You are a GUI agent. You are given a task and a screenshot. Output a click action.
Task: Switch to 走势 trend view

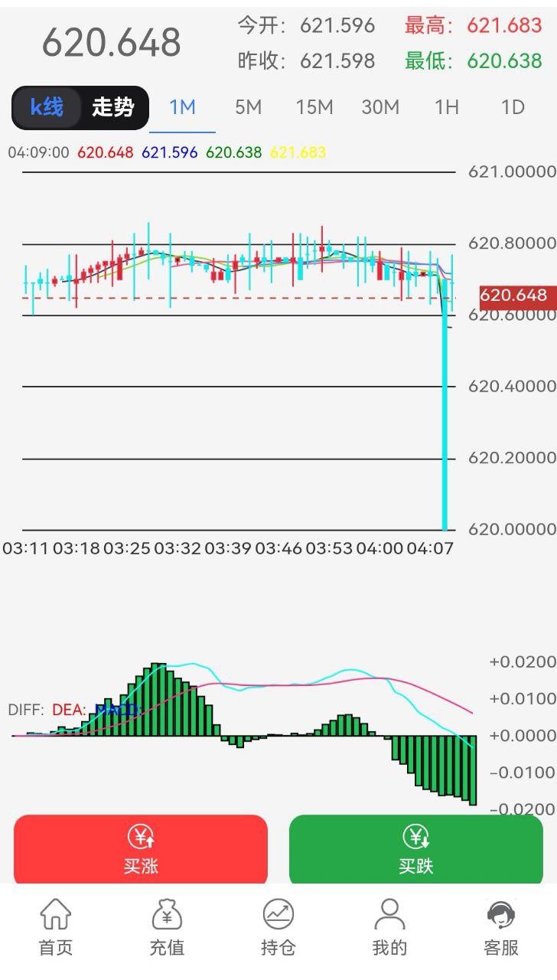[113, 107]
